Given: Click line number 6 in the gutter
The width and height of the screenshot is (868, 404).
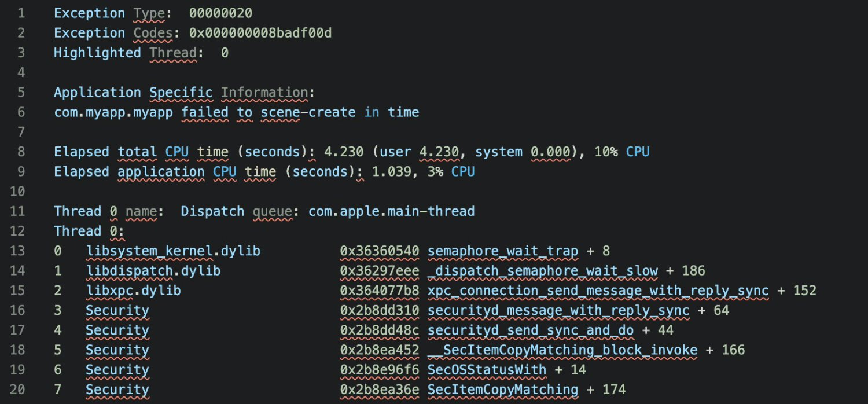Looking at the screenshot, I should point(21,112).
